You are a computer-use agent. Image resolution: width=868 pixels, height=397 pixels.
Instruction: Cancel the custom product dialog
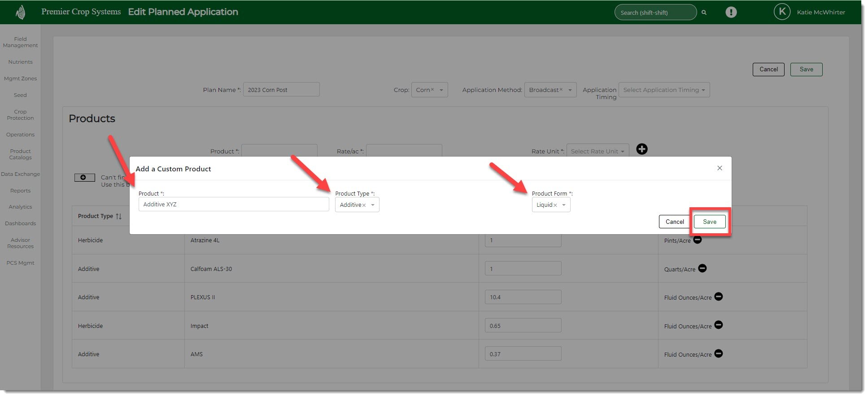[674, 222]
